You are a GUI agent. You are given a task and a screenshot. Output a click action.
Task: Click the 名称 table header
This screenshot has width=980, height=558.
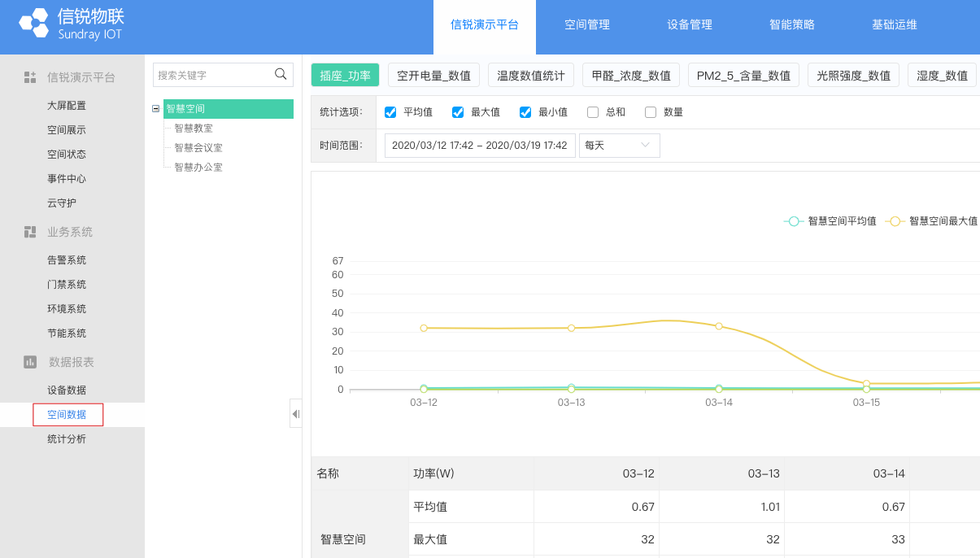359,473
